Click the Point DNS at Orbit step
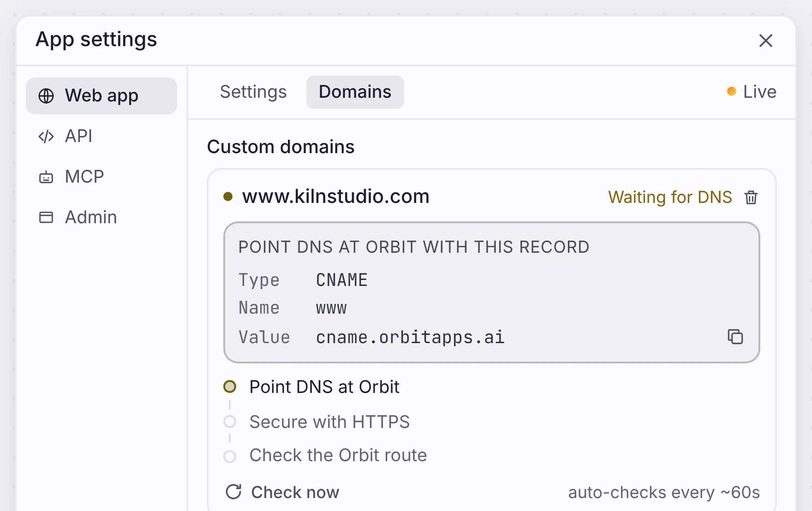Screen dimensions: 812x511 324,387
